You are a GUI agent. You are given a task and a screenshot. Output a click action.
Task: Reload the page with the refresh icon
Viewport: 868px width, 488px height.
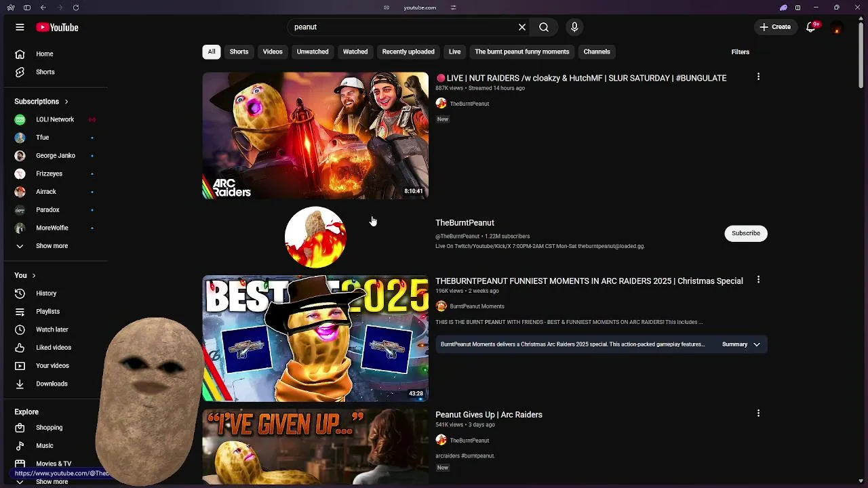pos(76,7)
